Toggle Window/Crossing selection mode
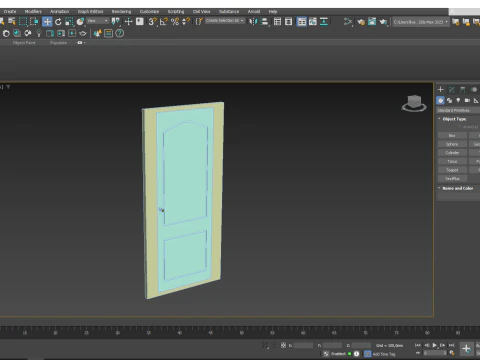 pos(34,22)
